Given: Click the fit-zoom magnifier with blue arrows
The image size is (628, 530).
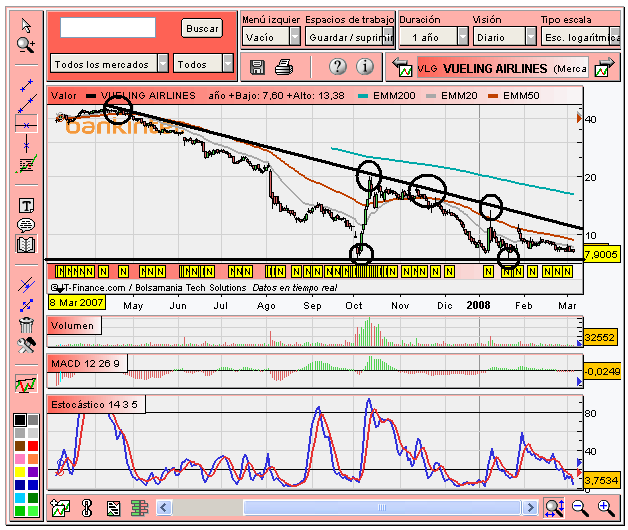Looking at the screenshot, I should 554,508.
